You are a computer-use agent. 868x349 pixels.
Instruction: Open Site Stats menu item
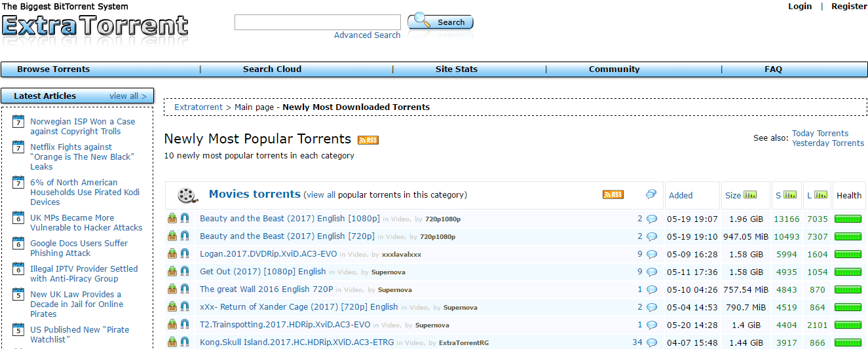[457, 69]
